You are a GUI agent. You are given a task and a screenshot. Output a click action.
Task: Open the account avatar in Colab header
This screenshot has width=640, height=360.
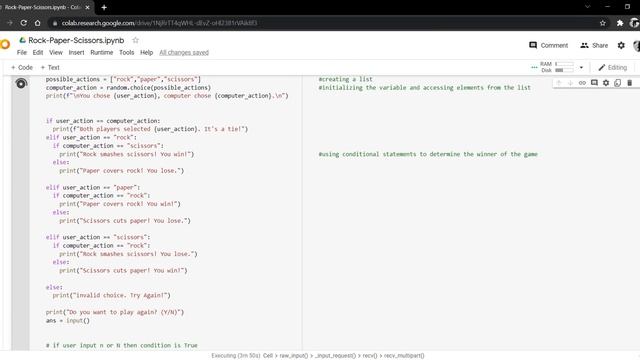(x=637, y=45)
